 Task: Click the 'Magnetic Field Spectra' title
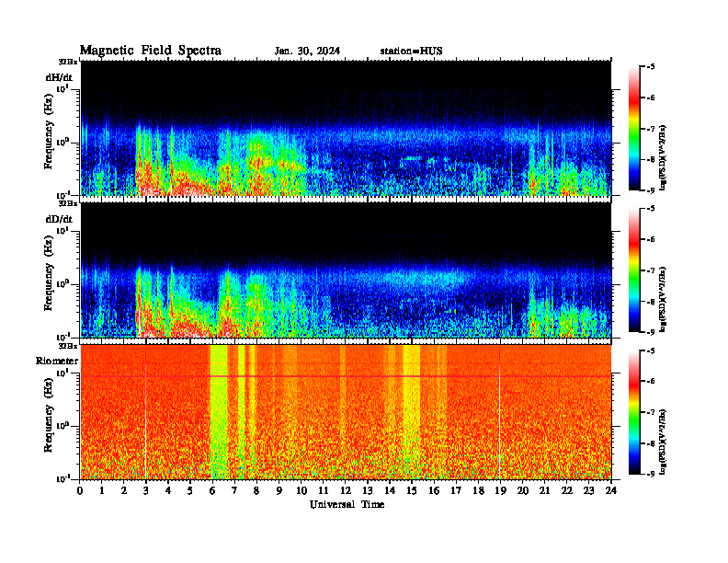click(x=151, y=51)
